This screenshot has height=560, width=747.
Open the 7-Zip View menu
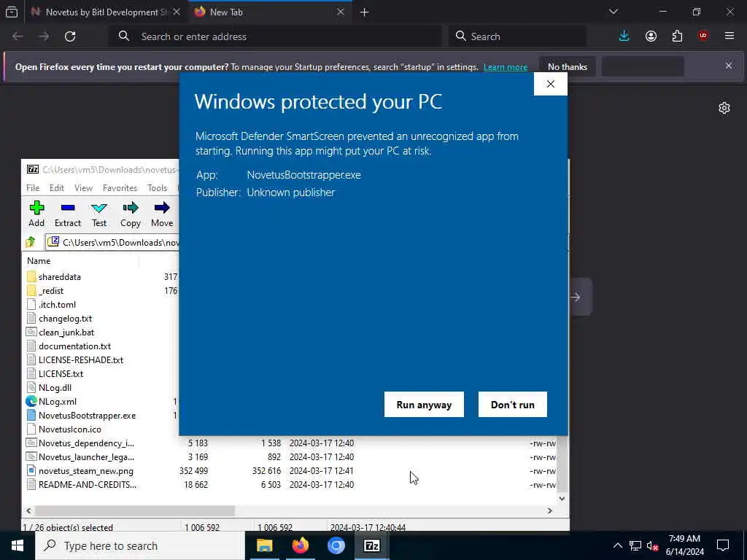[x=83, y=187]
